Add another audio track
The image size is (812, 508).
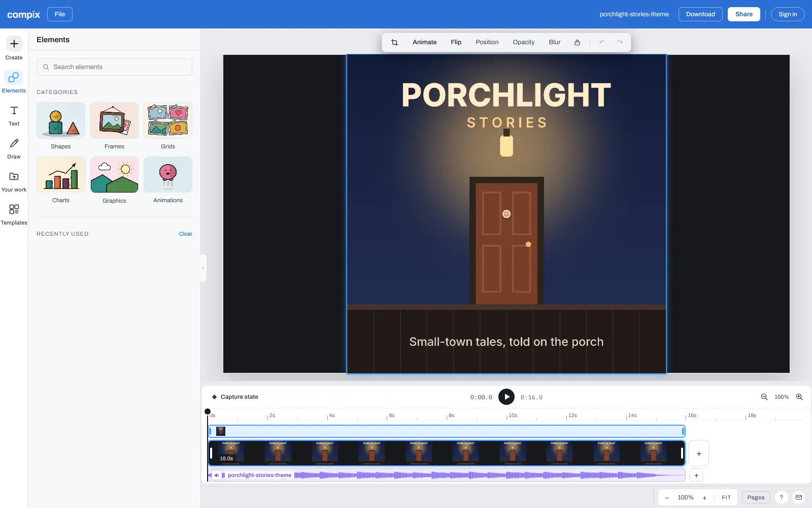point(696,475)
